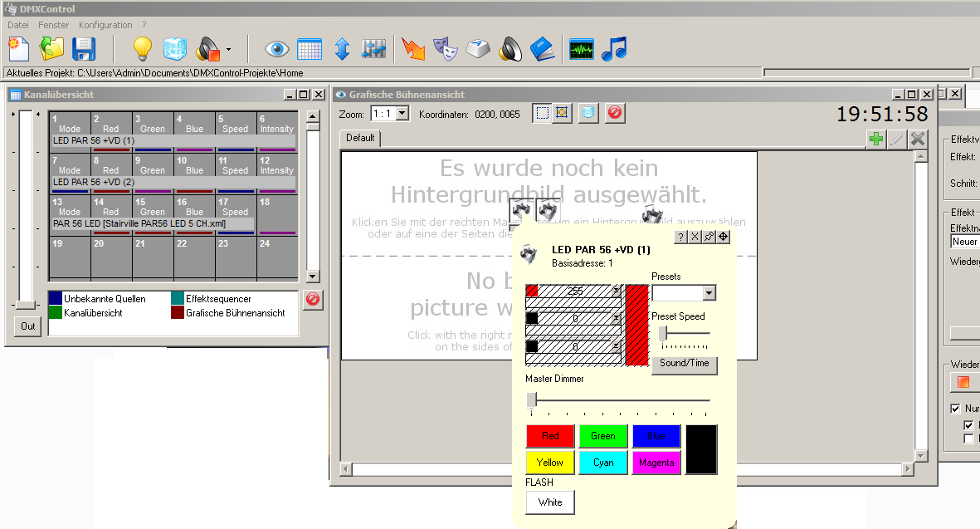Toggle the Nur checkbox in right panel

956,409
